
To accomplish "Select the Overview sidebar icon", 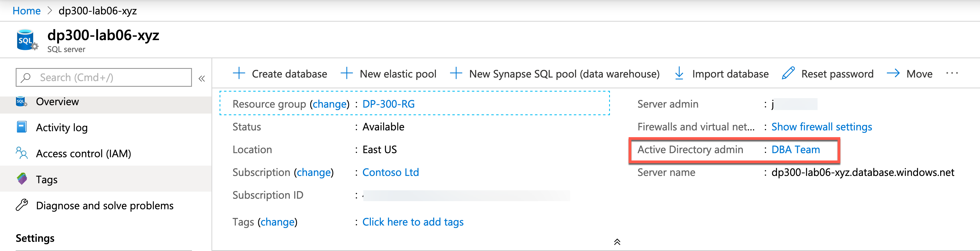I will click(21, 101).
